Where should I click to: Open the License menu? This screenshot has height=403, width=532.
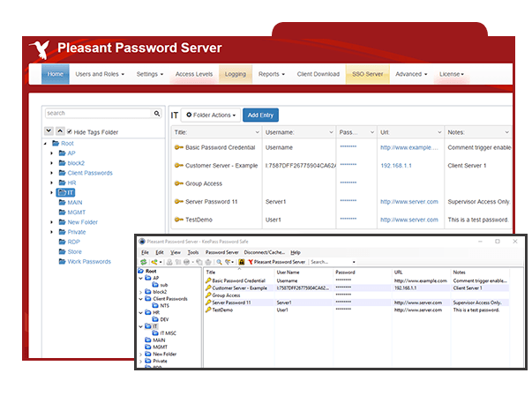tap(451, 74)
